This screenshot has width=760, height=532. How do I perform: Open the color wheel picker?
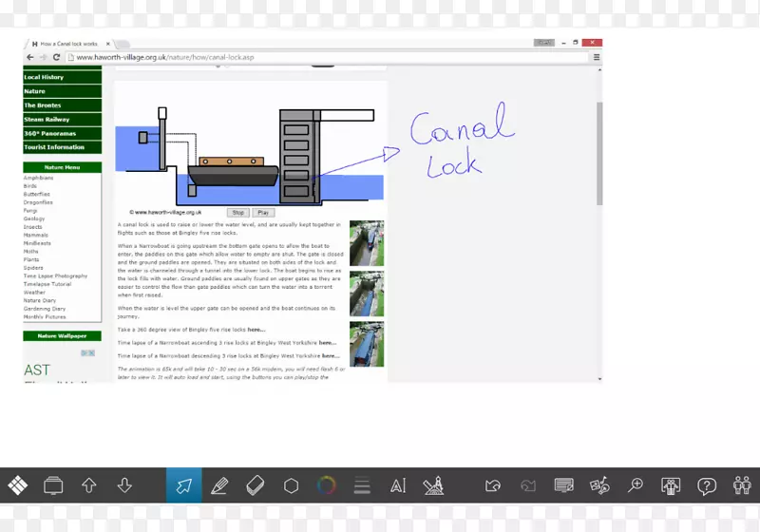point(326,485)
